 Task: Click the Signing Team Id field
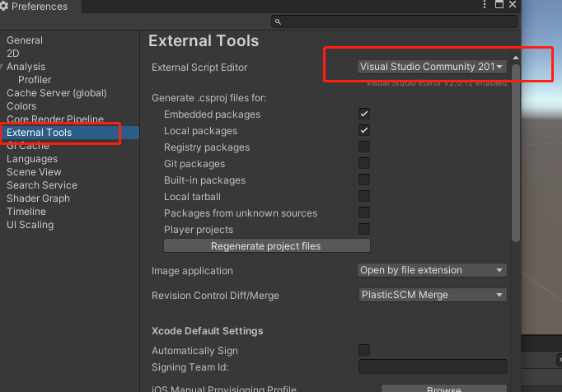pos(433,366)
